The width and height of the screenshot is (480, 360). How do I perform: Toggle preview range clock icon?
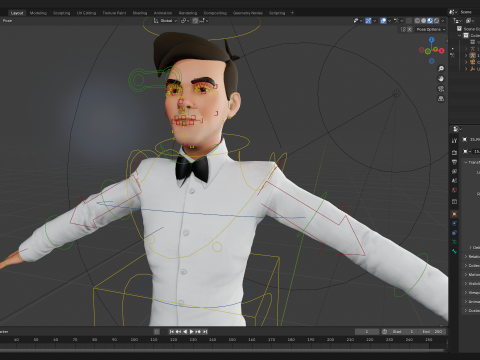384,332
